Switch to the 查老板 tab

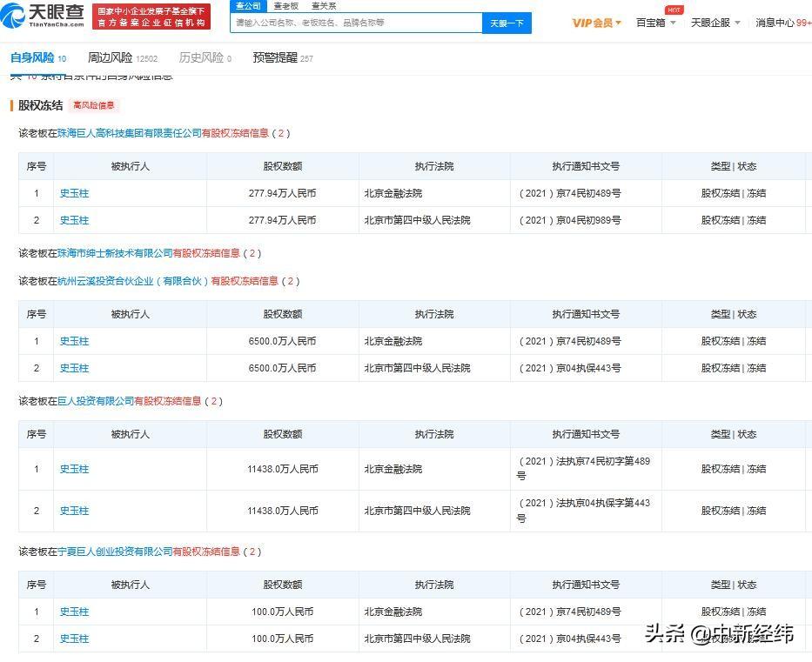click(285, 6)
